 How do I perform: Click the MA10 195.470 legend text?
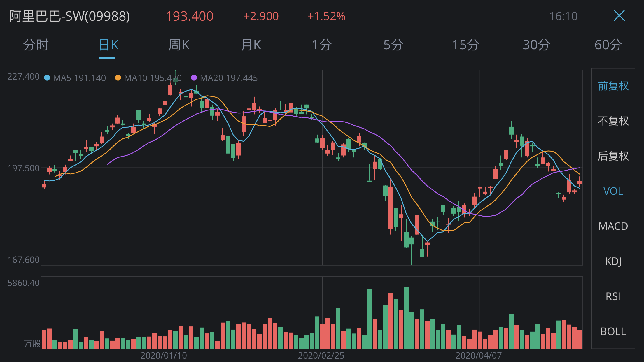click(x=153, y=78)
